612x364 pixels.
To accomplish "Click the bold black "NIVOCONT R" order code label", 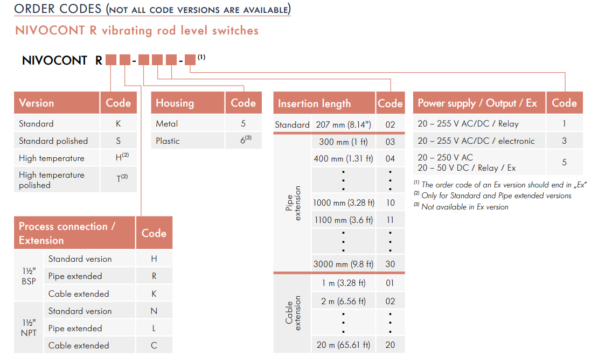I will click(x=62, y=60).
